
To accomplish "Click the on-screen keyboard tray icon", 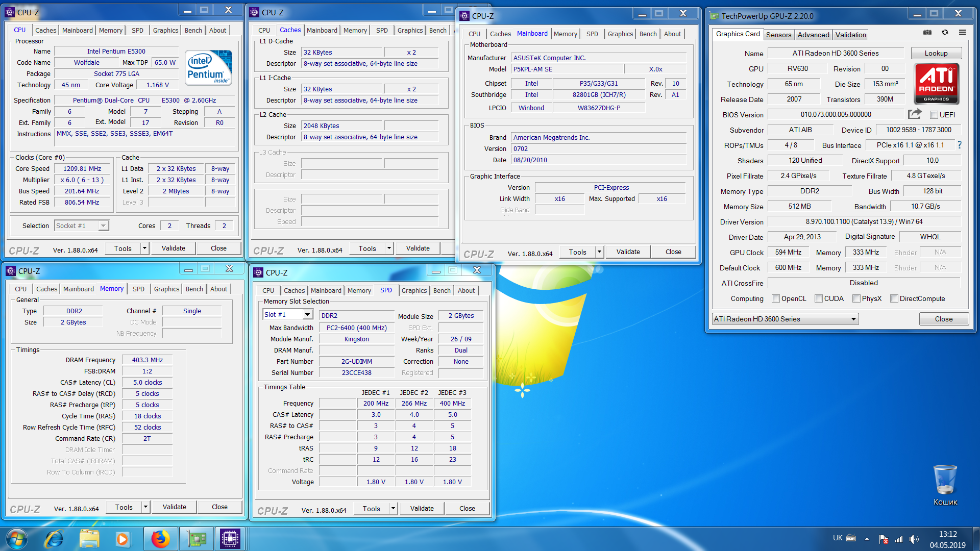I will [851, 538].
